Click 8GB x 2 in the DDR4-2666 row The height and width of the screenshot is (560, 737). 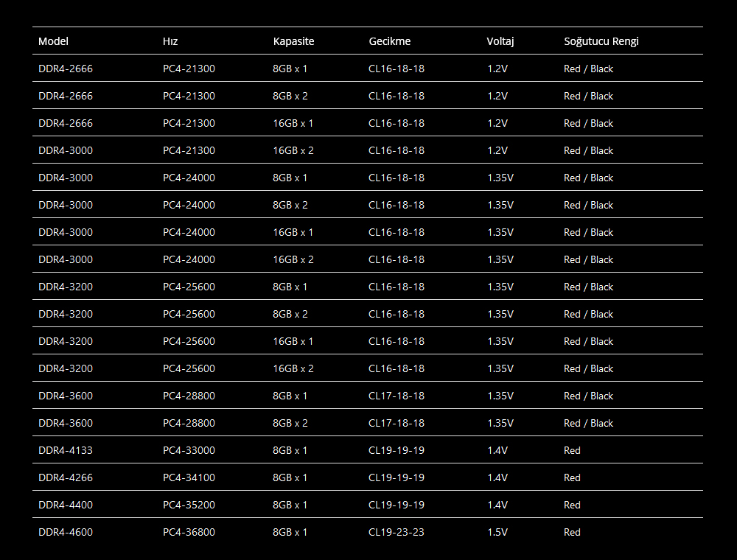[x=290, y=97]
